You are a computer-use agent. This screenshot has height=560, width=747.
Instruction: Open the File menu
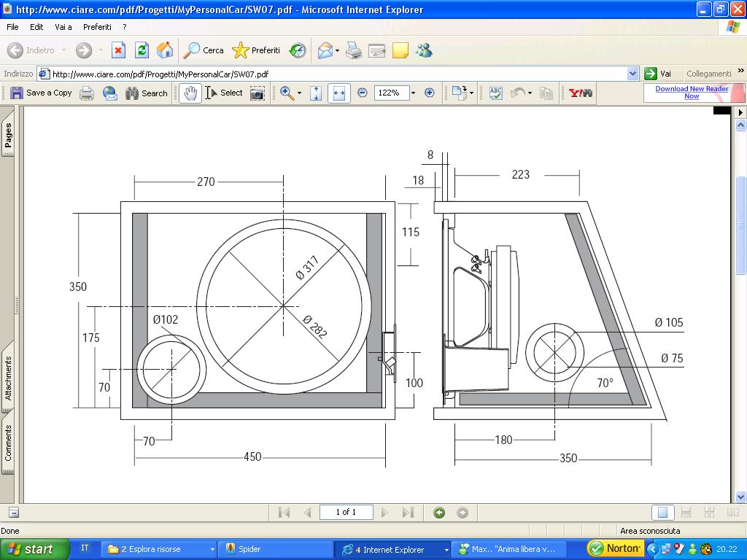12,26
